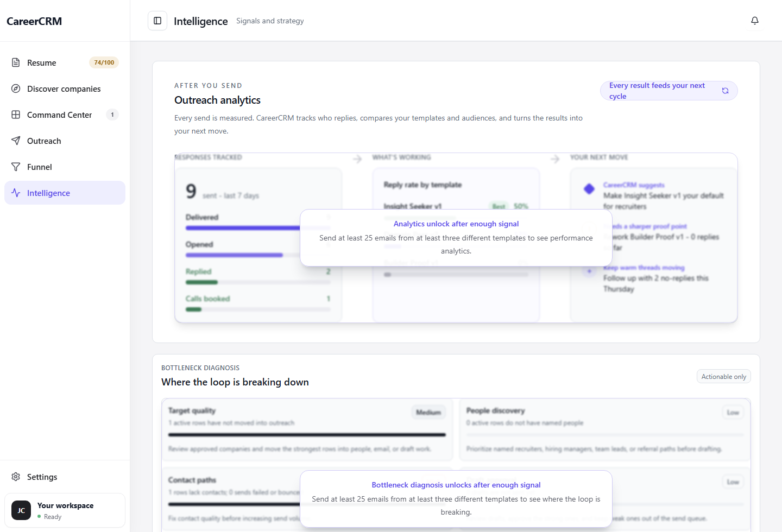Toggle the Actionable only filter
This screenshot has height=532, width=782.
click(x=723, y=377)
